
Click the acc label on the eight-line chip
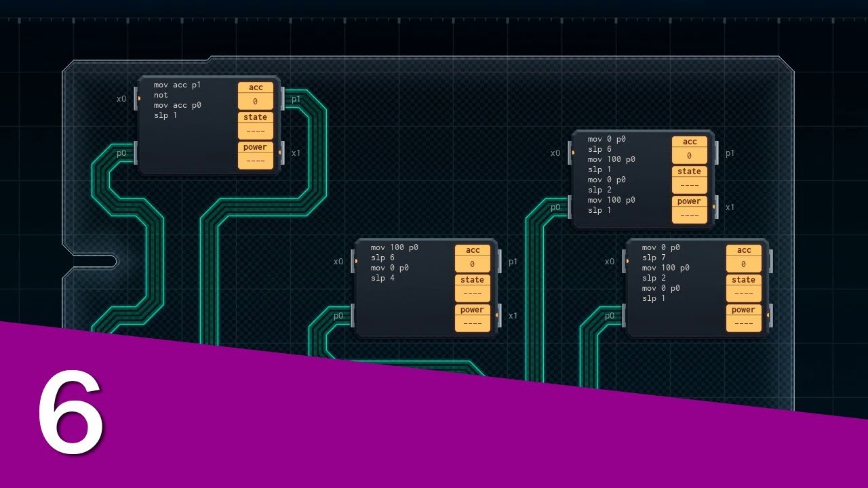point(690,142)
